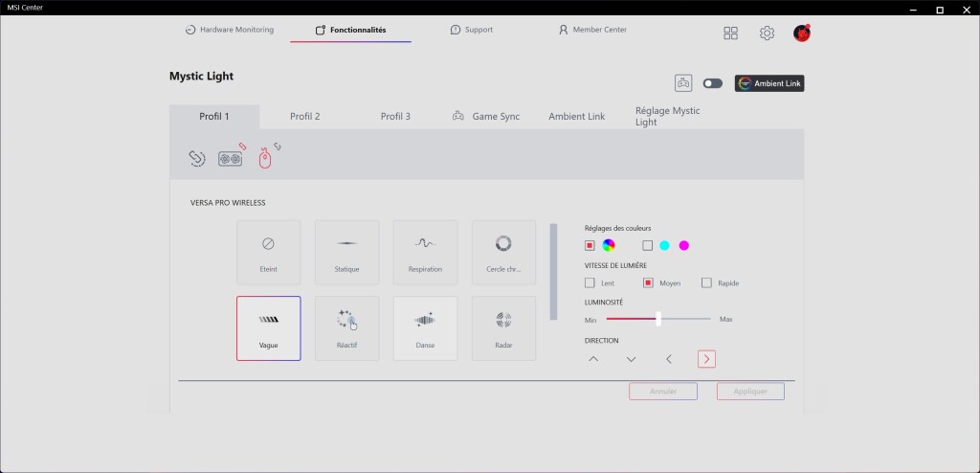980x473 pixels.
Task: Select the Danse lighting effect tile
Action: 425,327
